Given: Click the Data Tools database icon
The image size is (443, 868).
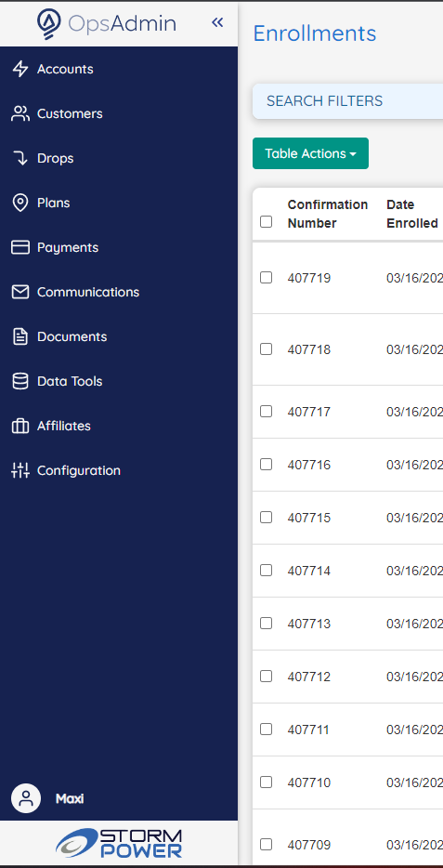Looking at the screenshot, I should point(20,381).
